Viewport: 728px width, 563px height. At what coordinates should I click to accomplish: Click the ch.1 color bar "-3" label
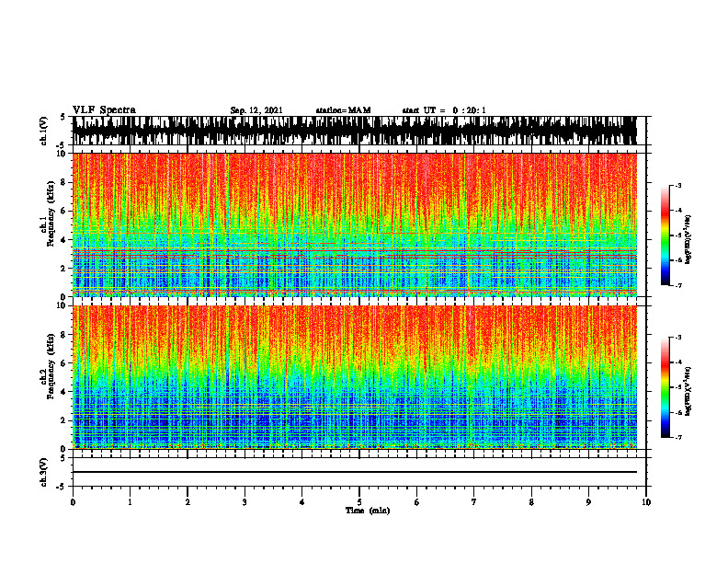[678, 185]
